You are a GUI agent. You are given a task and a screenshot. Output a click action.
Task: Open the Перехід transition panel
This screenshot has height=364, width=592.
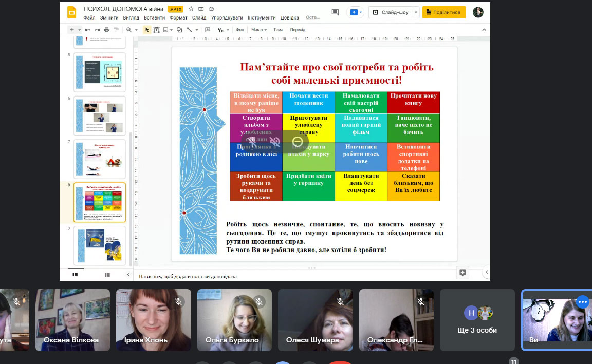(x=298, y=30)
